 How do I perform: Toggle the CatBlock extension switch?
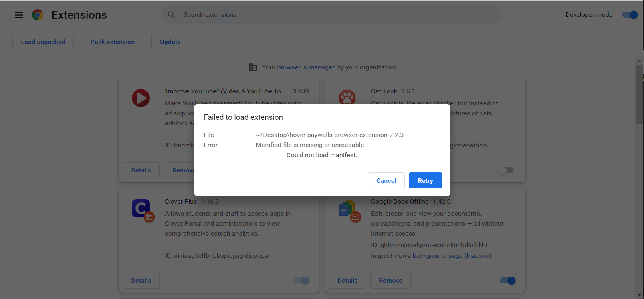[x=506, y=170]
